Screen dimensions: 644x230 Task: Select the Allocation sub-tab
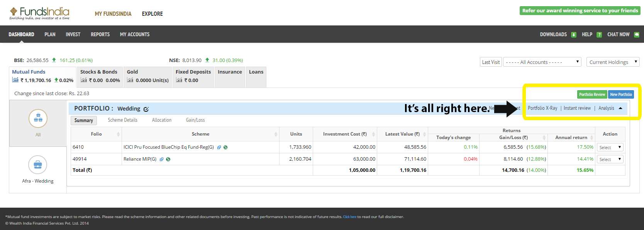pos(162,120)
